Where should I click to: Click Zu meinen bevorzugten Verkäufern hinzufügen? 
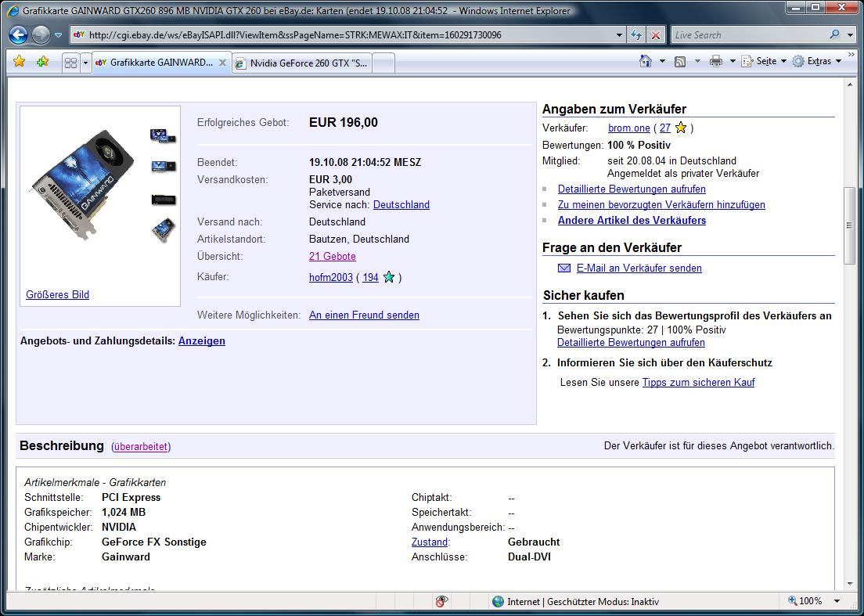point(661,204)
